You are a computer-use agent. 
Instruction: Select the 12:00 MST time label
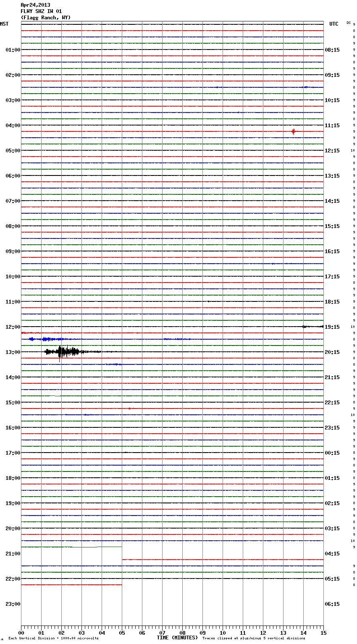point(13,327)
